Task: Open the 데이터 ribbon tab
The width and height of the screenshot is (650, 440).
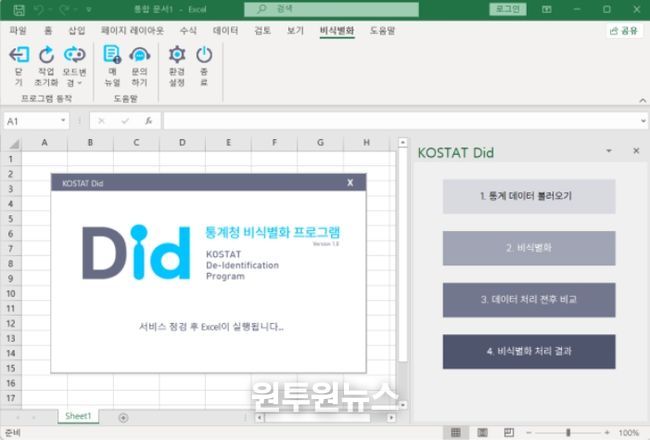Action: (x=225, y=31)
